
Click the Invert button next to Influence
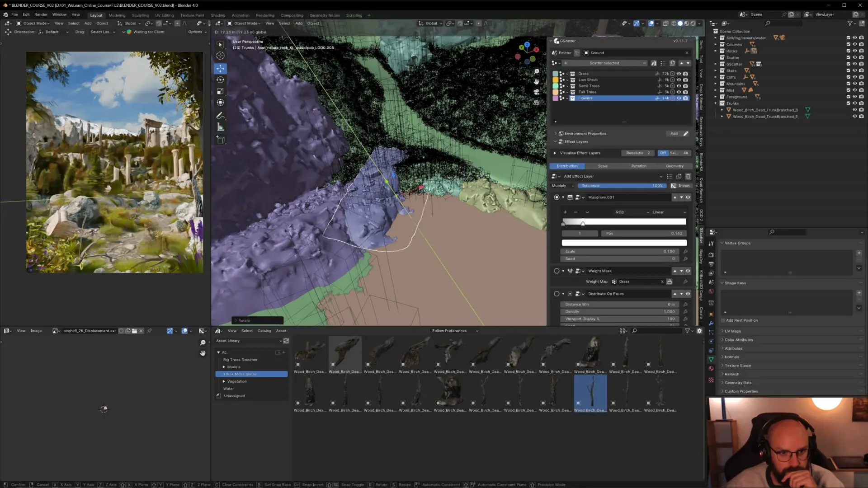(x=680, y=186)
